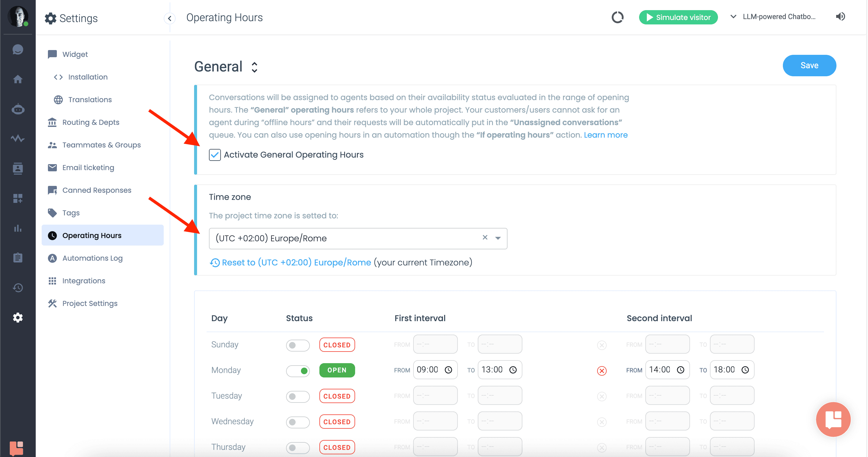Open clock picker for Monday 09:00
Image resolution: width=868 pixels, height=457 pixels.
click(x=448, y=370)
